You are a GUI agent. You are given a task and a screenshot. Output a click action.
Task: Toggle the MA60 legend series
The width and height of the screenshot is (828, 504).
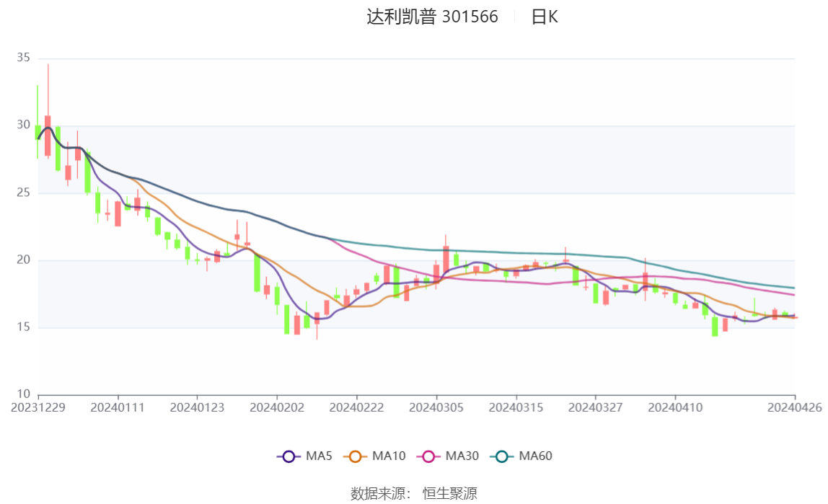(521, 456)
